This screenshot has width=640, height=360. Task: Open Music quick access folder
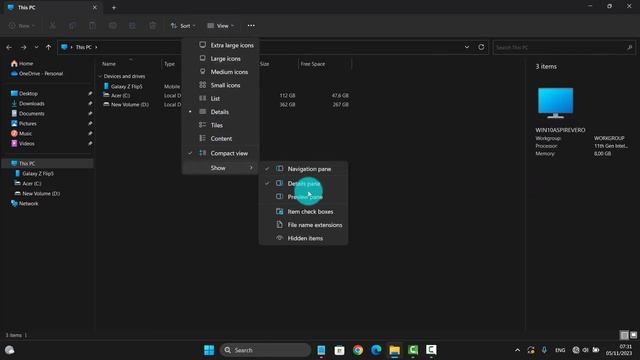coord(22,133)
